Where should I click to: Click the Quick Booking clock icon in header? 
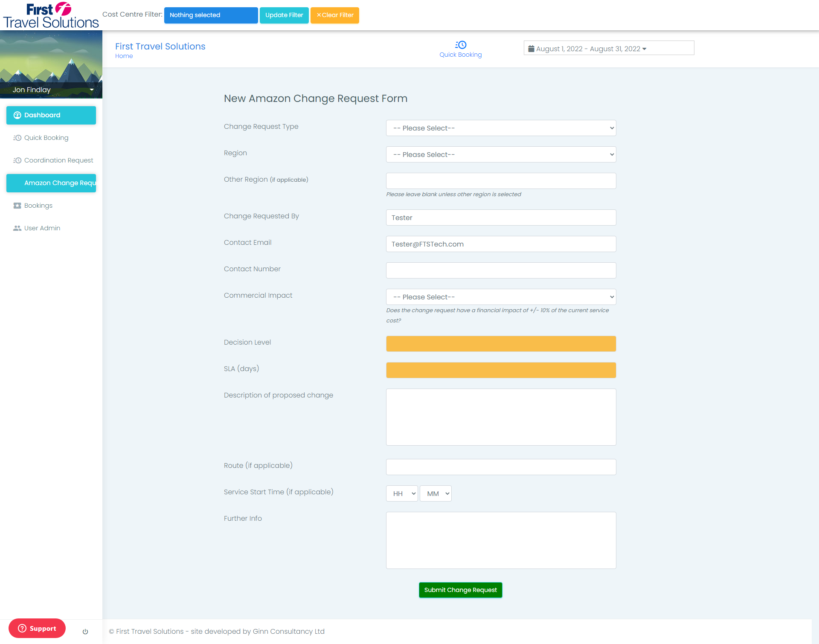click(461, 45)
